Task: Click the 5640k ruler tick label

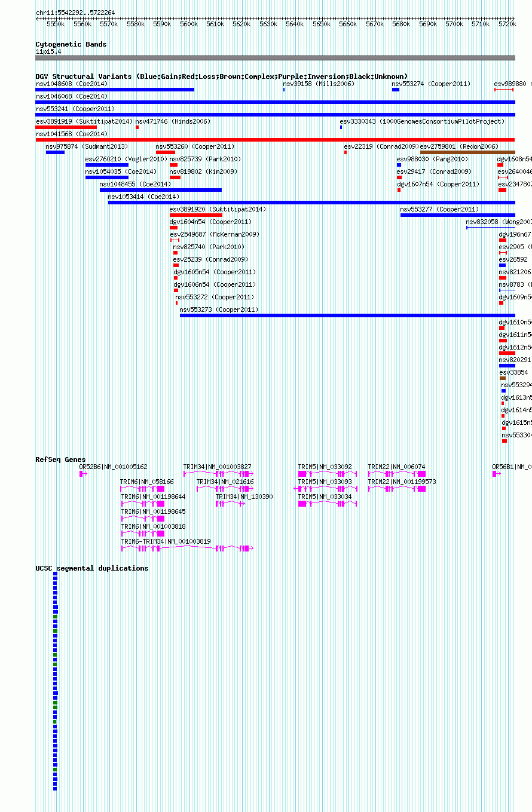Action: 295,24
